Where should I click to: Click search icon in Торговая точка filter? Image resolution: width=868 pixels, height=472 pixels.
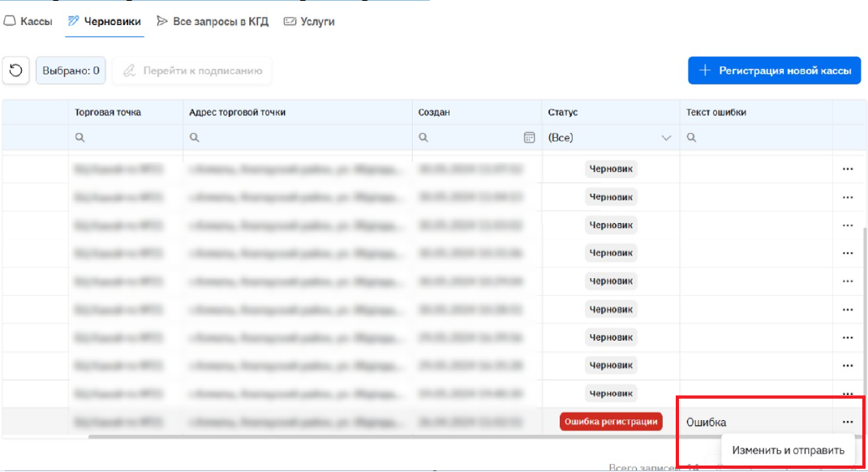click(x=80, y=139)
